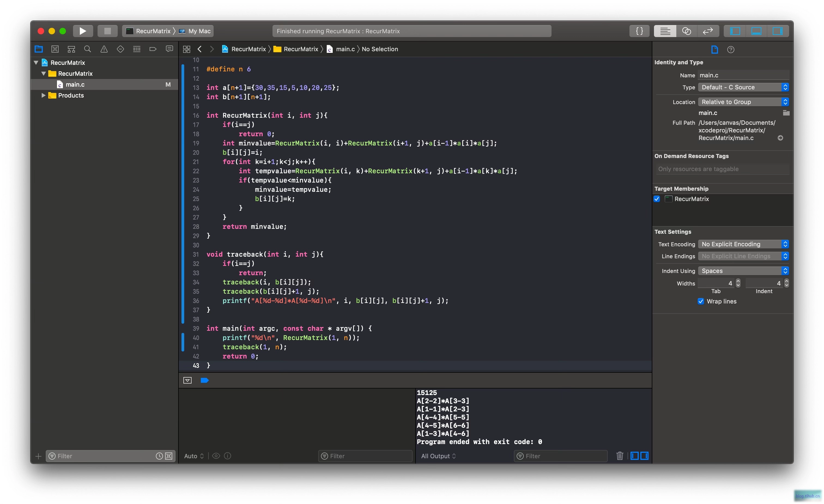Open the project navigator tab
The height and width of the screenshot is (504, 824).
(39, 49)
